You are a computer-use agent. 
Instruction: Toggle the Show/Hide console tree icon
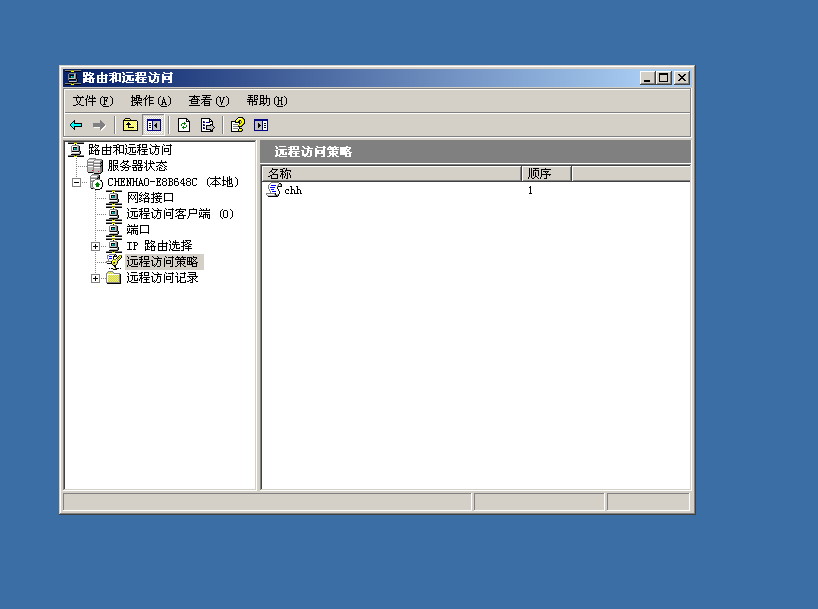click(x=153, y=125)
